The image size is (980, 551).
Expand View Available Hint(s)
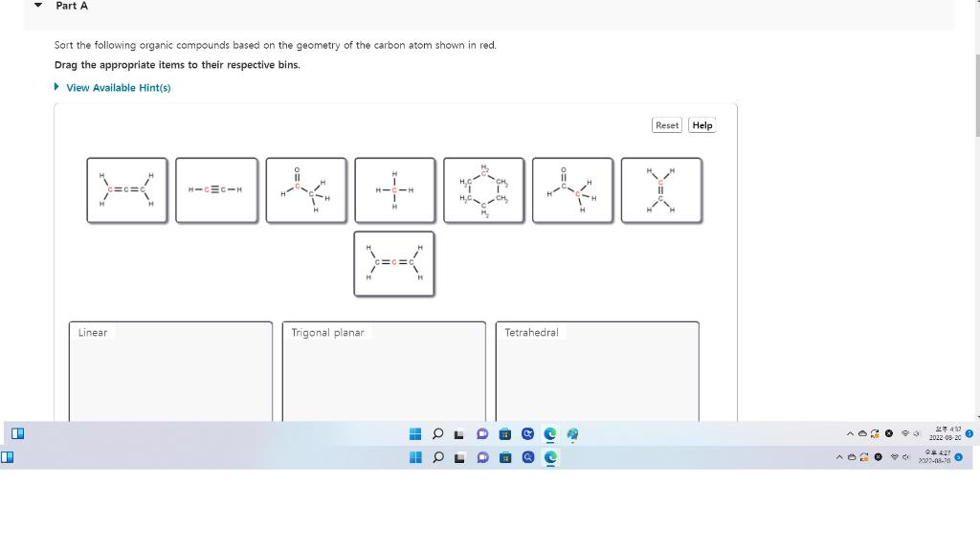[x=118, y=87]
